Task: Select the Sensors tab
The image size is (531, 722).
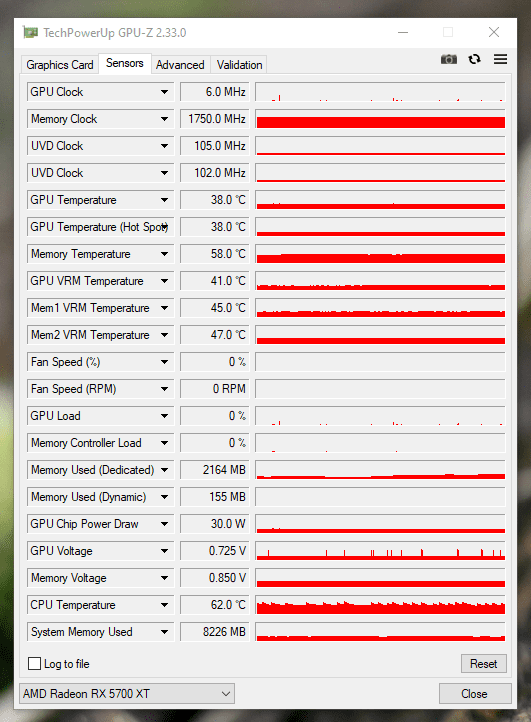Action: [124, 63]
